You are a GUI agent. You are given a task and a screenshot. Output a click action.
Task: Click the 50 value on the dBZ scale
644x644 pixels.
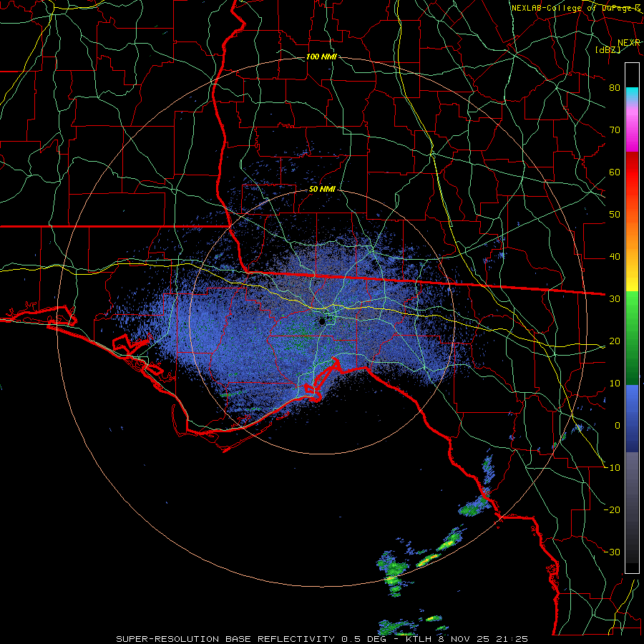tap(615, 215)
